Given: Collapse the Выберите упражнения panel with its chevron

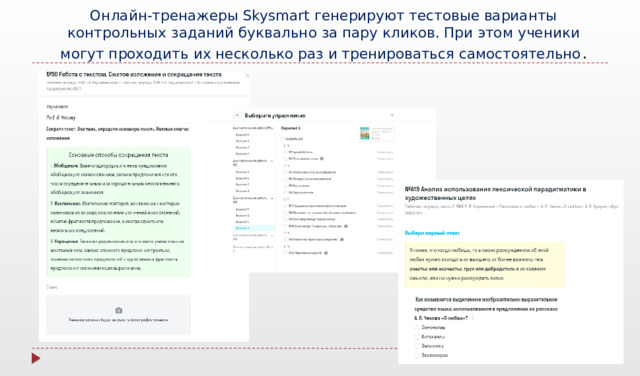Looking at the screenshot, I should (x=392, y=116).
